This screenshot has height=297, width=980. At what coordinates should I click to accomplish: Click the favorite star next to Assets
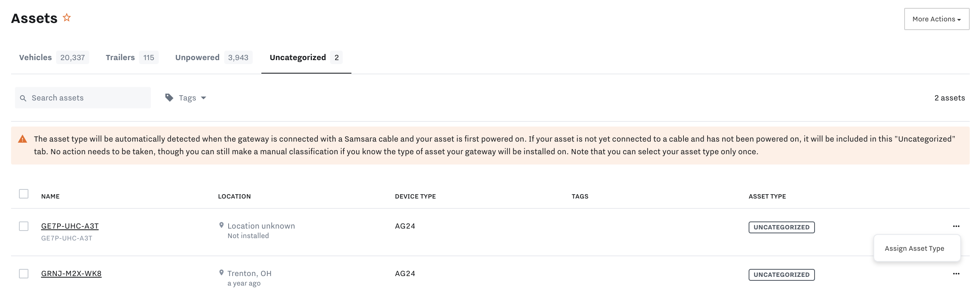67,18
